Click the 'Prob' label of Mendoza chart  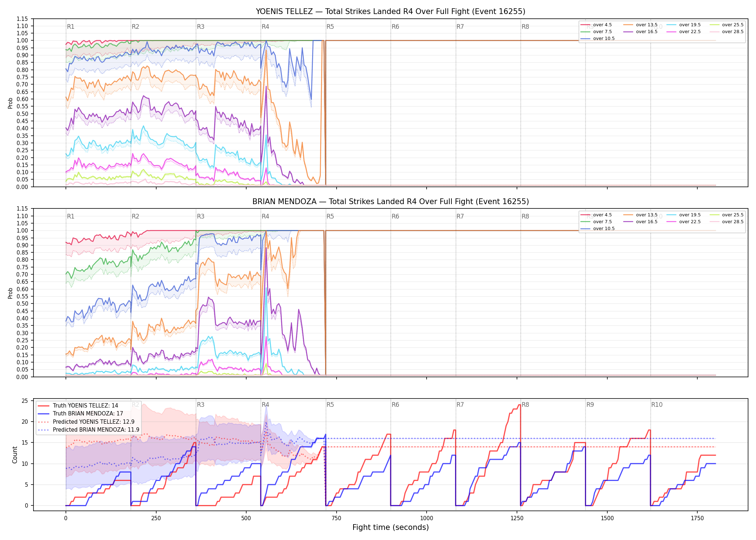tap(10, 293)
